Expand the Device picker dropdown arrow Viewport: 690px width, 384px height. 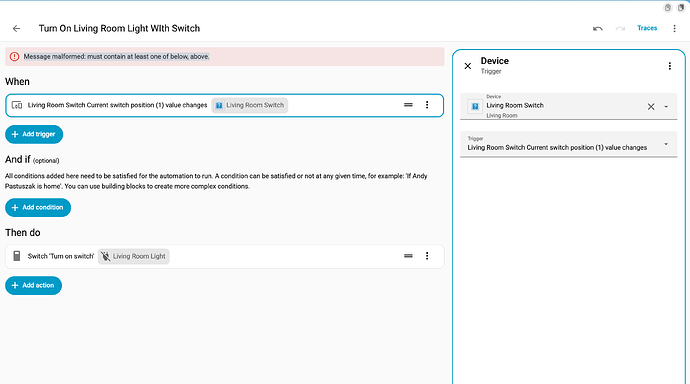pyautogui.click(x=666, y=106)
